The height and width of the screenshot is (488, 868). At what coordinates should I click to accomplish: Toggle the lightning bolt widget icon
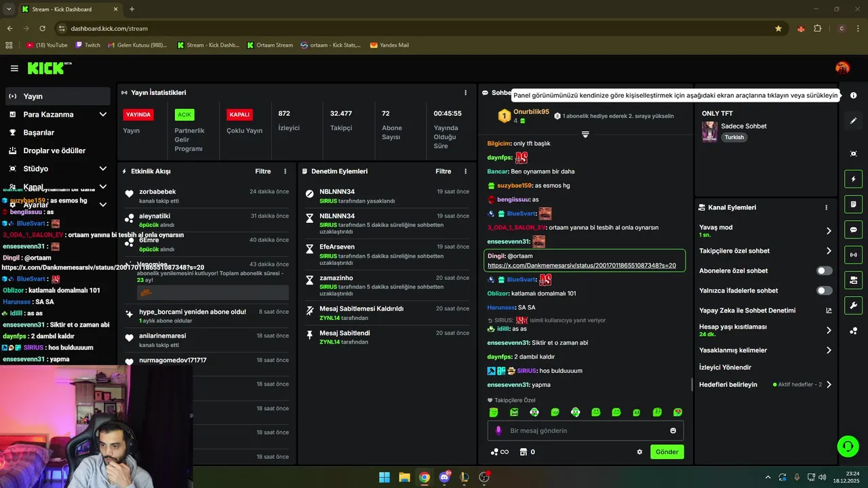[x=853, y=179]
